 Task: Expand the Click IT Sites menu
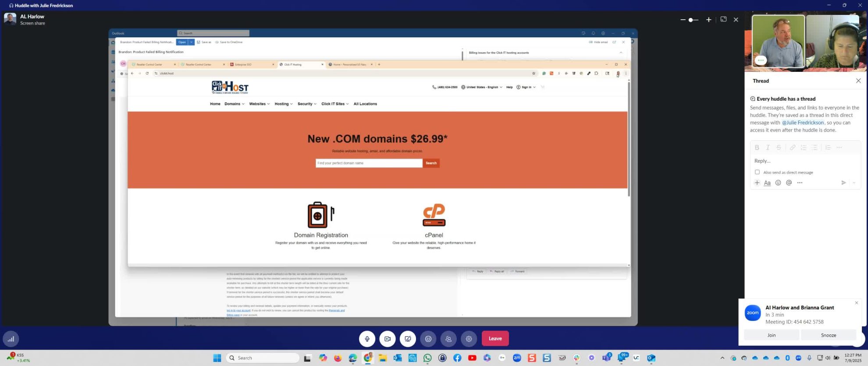coord(335,104)
